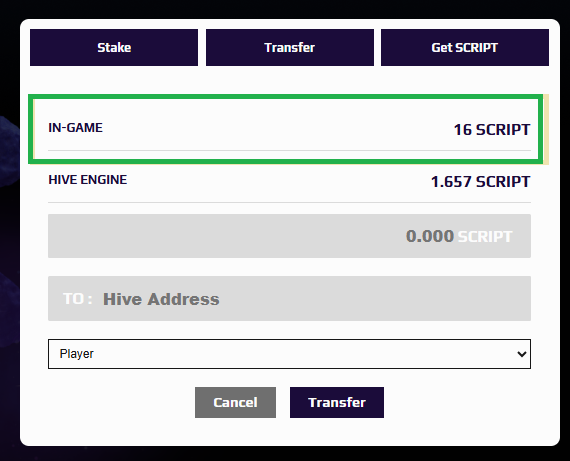The width and height of the screenshot is (570, 461).
Task: Select the HIVE ENGINE balance row label
Action: click(x=88, y=180)
